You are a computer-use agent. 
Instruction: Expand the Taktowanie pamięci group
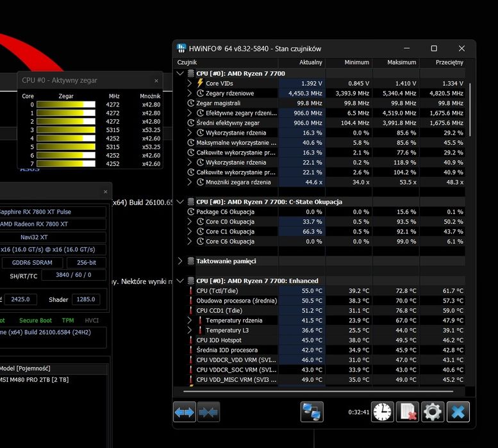click(x=180, y=261)
